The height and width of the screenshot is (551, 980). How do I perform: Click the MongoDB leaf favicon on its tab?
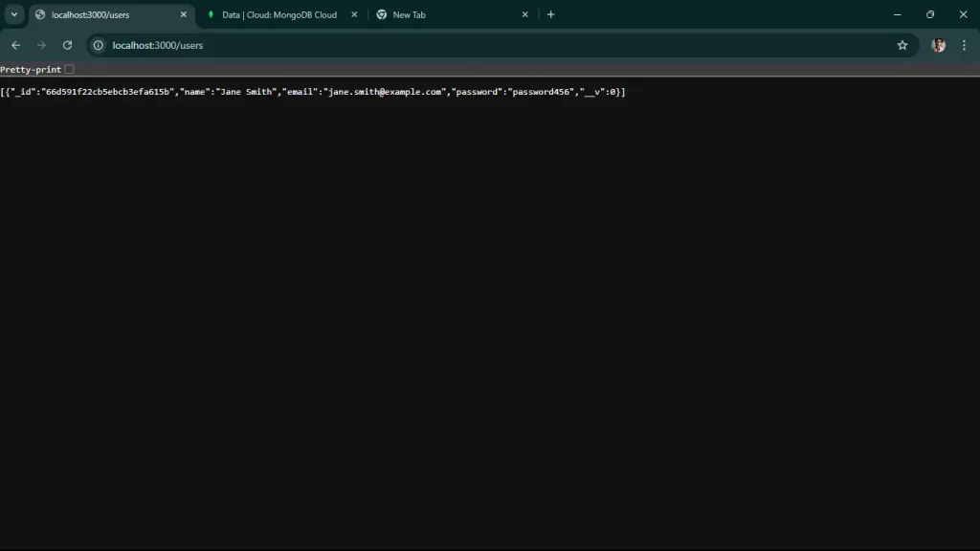[212, 14]
